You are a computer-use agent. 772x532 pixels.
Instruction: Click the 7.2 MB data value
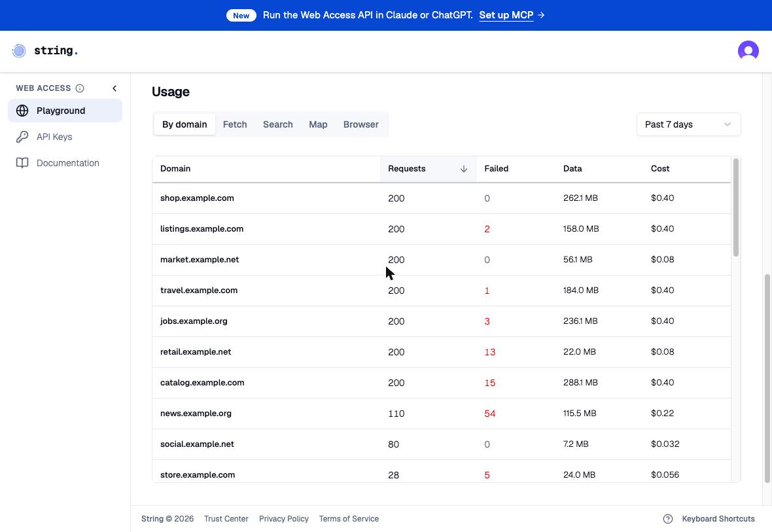coord(576,444)
